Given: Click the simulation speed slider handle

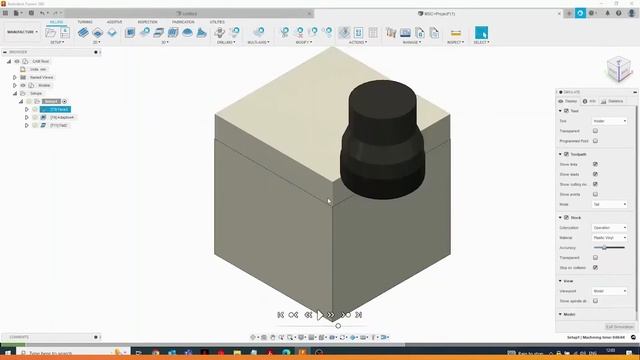Looking at the screenshot, I should click(338, 326).
